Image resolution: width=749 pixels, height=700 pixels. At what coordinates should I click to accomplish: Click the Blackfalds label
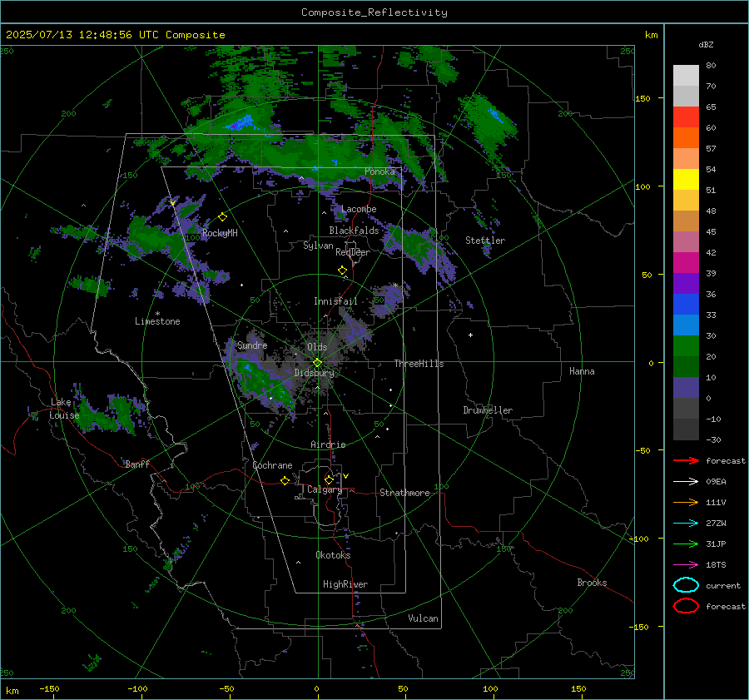354,231
